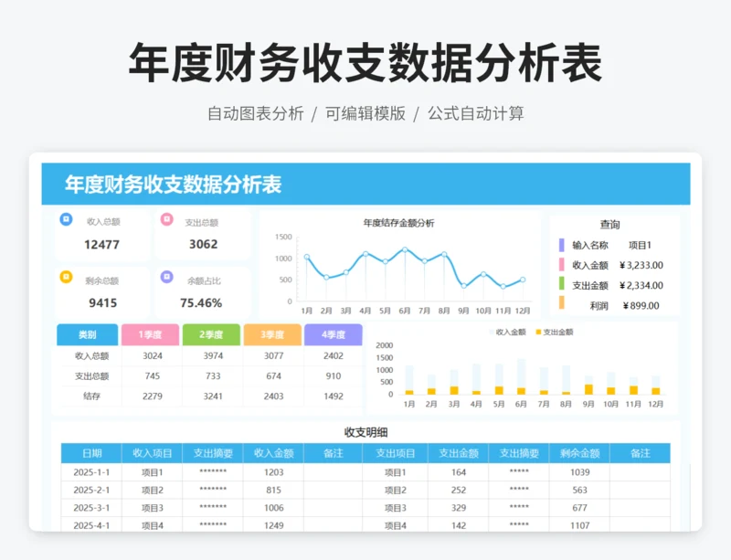The width and height of the screenshot is (731, 560).
Task: Click the ¥3,233.00 income amount
Action: tap(641, 265)
